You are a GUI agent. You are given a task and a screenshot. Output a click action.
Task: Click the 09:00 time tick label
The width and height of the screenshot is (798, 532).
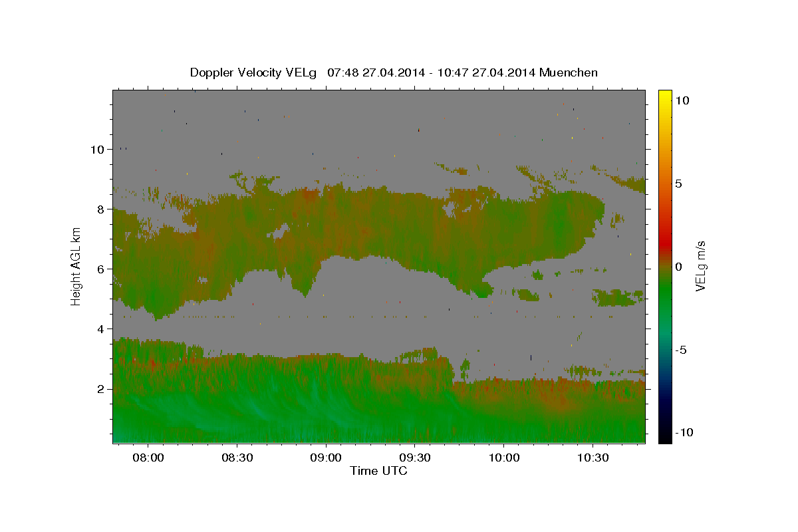click(x=326, y=458)
